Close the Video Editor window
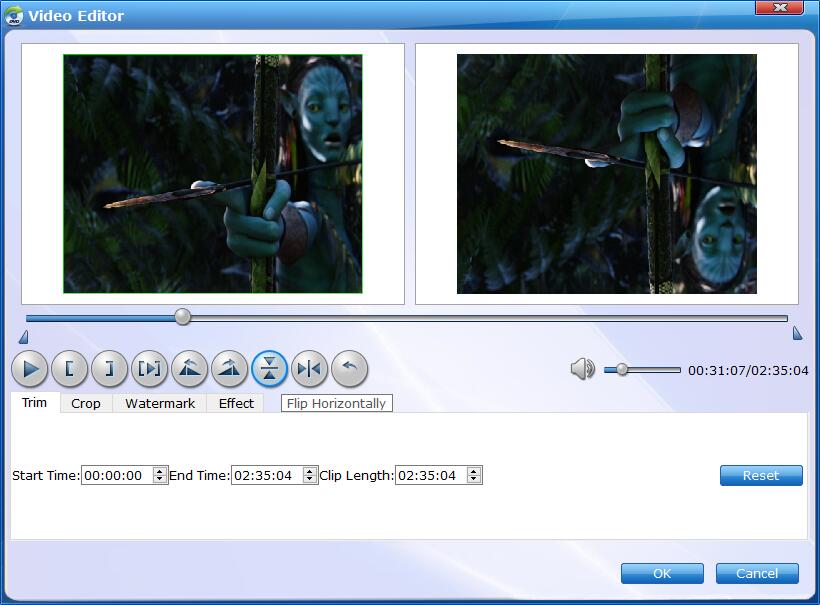The width and height of the screenshot is (820, 605). point(780,7)
